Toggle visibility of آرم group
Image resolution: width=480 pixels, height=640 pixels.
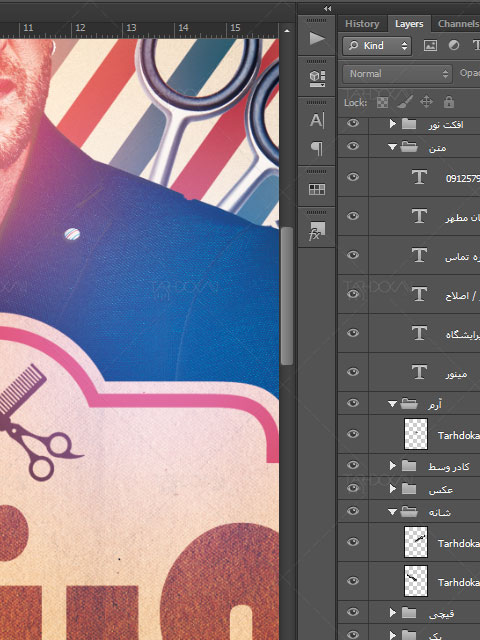pos(353,403)
